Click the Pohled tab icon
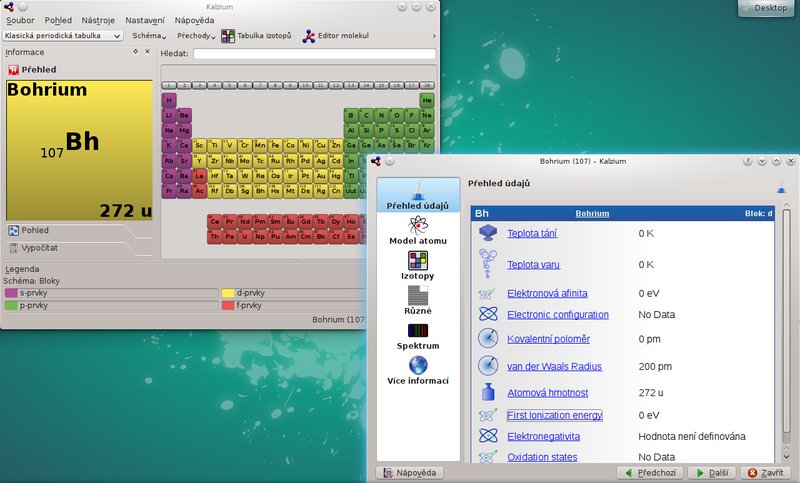 [13, 231]
